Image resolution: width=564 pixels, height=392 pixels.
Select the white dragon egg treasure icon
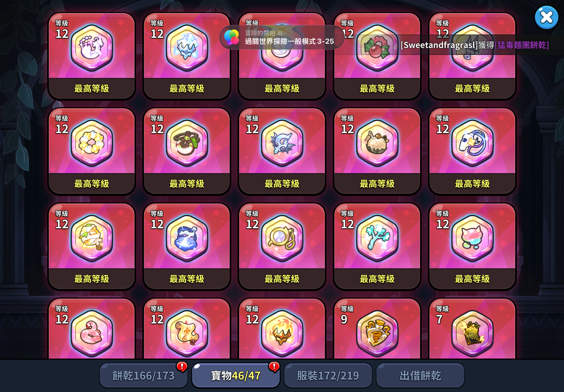92,48
